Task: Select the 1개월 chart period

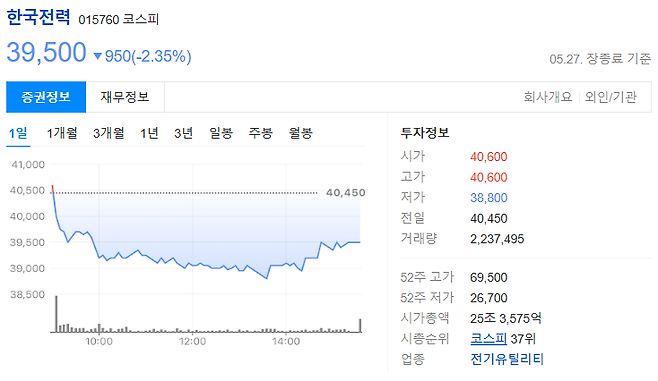Action: pos(62,133)
